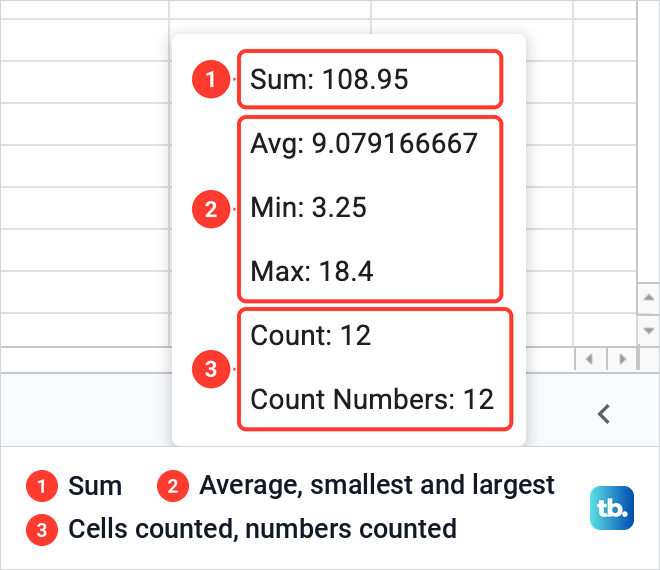Collapse the side panel with the chevron arrow
Image resolution: width=660 pixels, height=570 pixels.
click(x=604, y=414)
